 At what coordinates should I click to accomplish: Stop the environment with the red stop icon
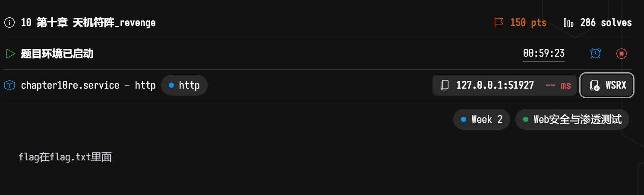[x=622, y=54]
